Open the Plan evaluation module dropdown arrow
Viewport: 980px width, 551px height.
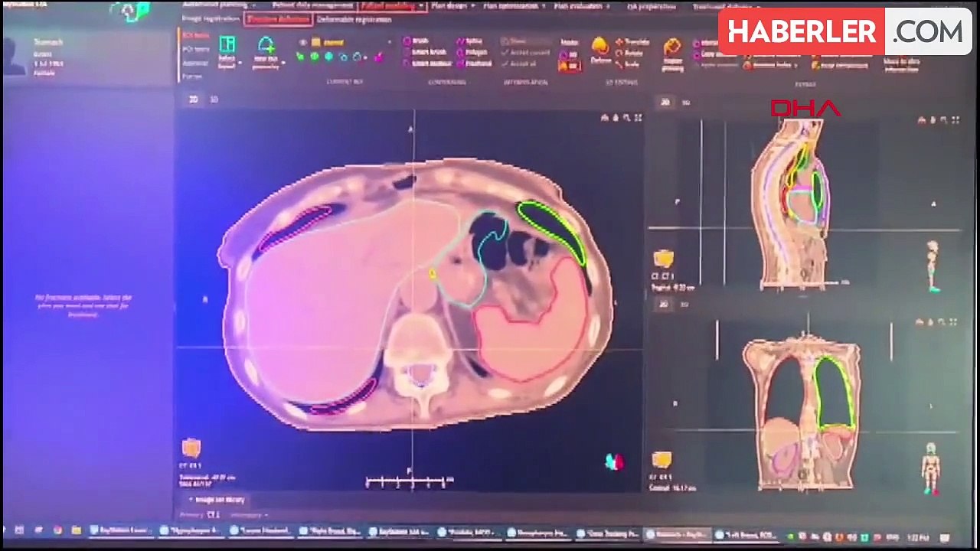pos(609,6)
